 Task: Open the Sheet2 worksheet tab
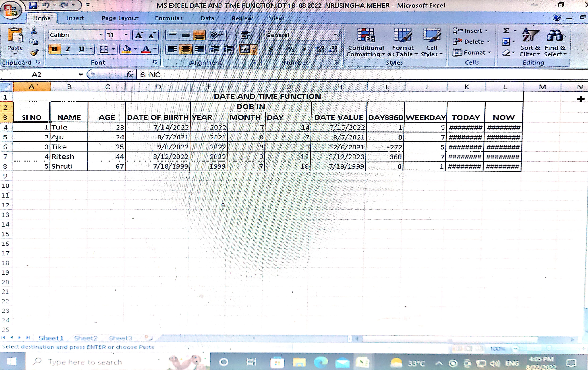(86, 338)
